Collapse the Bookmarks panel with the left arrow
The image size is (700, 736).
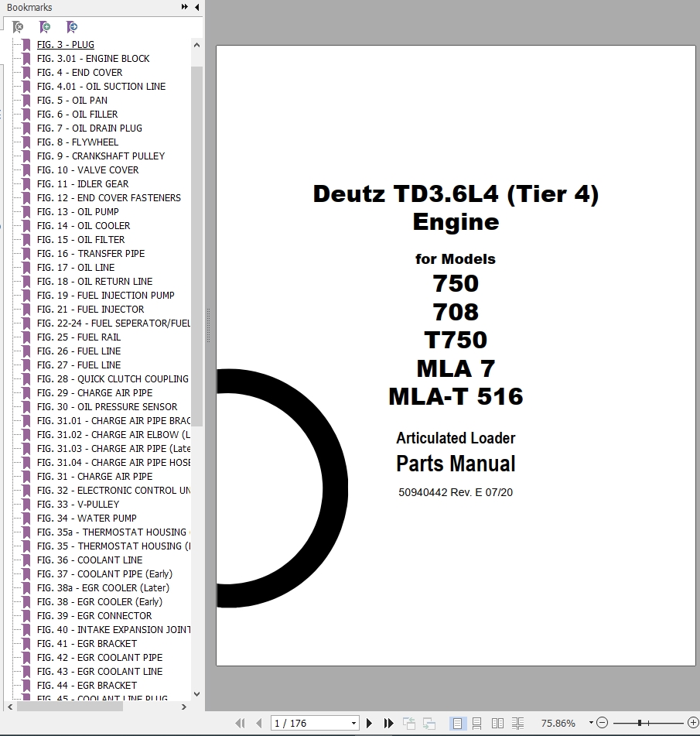pyautogui.click(x=197, y=7)
